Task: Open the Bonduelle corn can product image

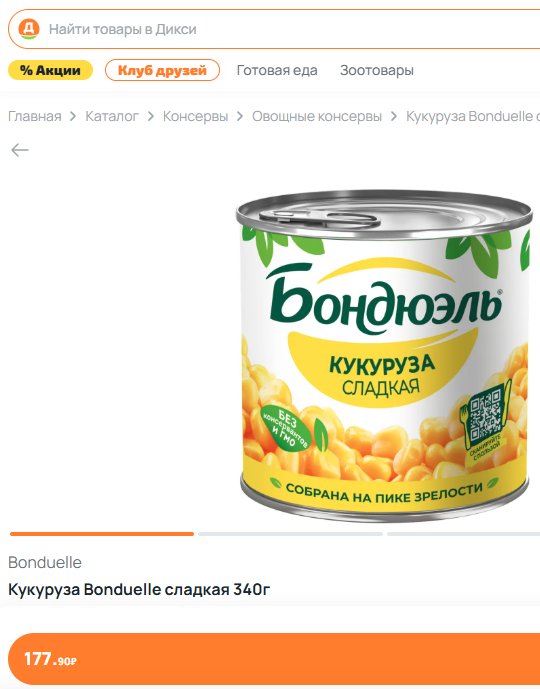Action: (384, 357)
